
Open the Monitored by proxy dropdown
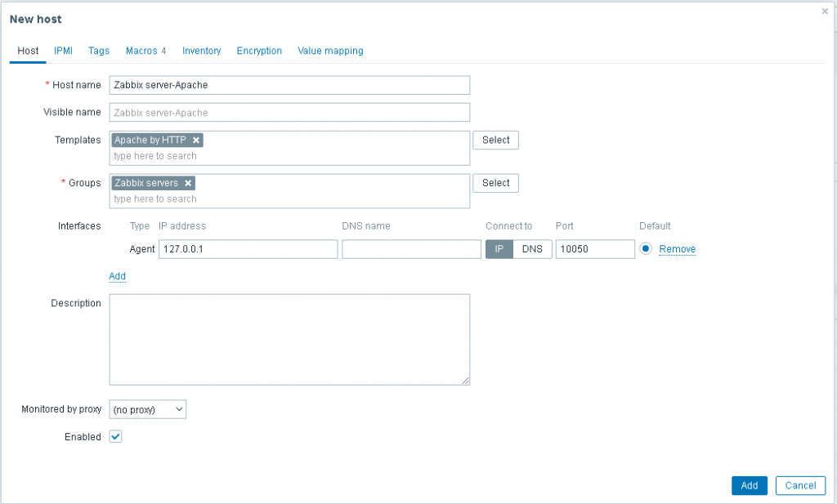click(148, 409)
